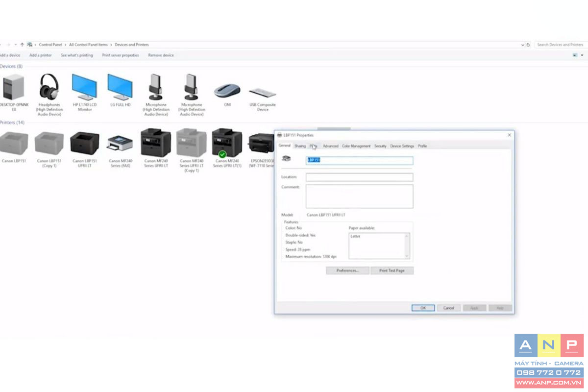Screen dimensions: 588x392
Task: Select the DESKTOP-0PNNKE8 computer device icon
Action: click(x=14, y=87)
